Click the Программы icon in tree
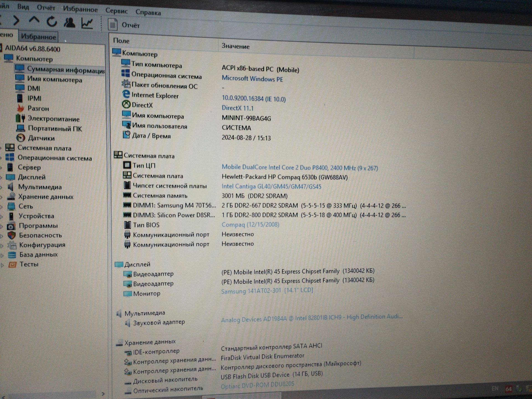Screen dimensions: 532x399 (11, 226)
